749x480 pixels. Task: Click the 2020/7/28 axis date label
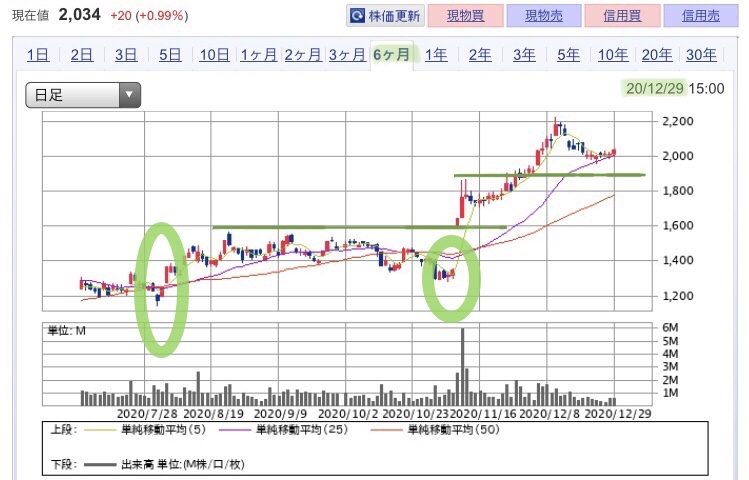pyautogui.click(x=147, y=414)
